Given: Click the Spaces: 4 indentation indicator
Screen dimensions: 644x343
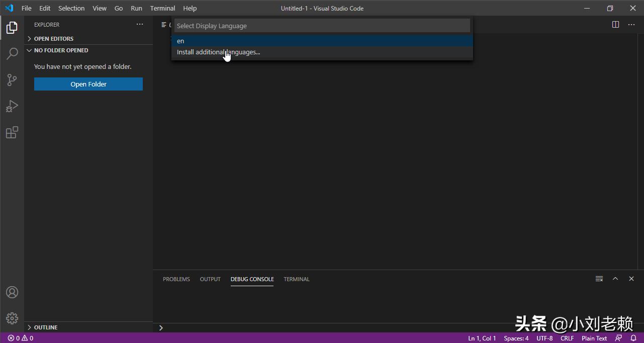Looking at the screenshot, I should click(516, 338).
